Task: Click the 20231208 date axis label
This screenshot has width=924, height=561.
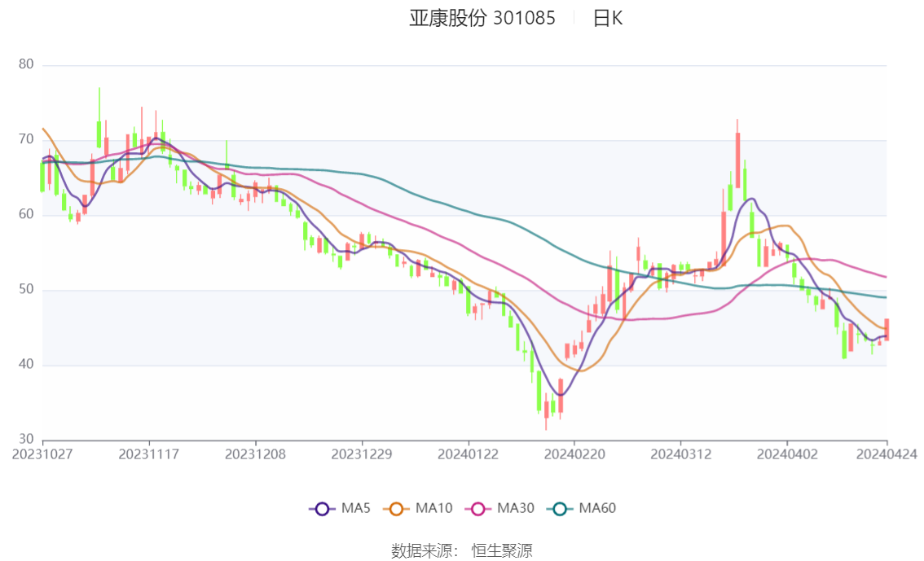Action: pos(255,454)
